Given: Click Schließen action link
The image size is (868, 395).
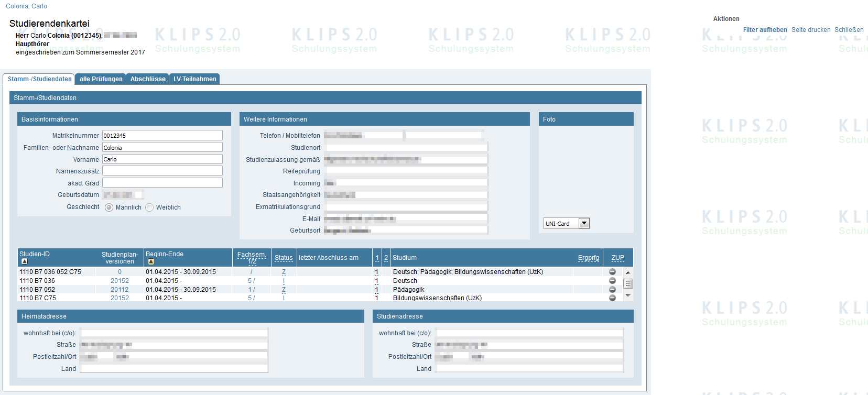Looking at the screenshot, I should pyautogui.click(x=849, y=30).
